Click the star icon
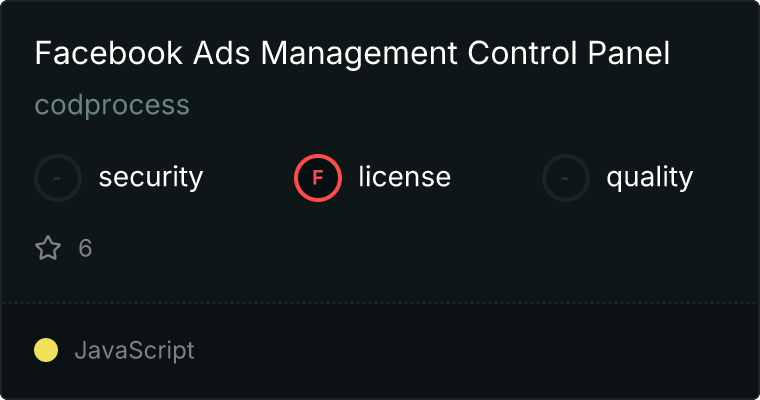The image size is (760, 400). click(48, 248)
